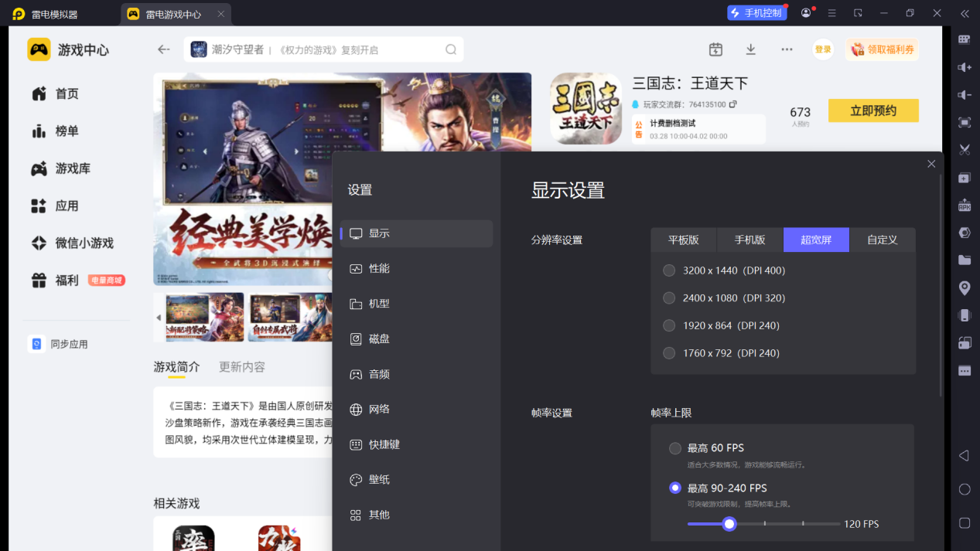The width and height of the screenshot is (980, 551).
Task: Click the FPS slider handle
Action: pyautogui.click(x=729, y=524)
